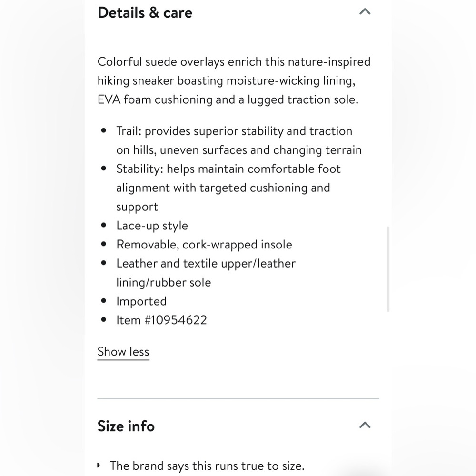Viewport: 476px width, 476px height.
Task: Click the Removable, cork-wrapped insole text
Action: point(204,245)
